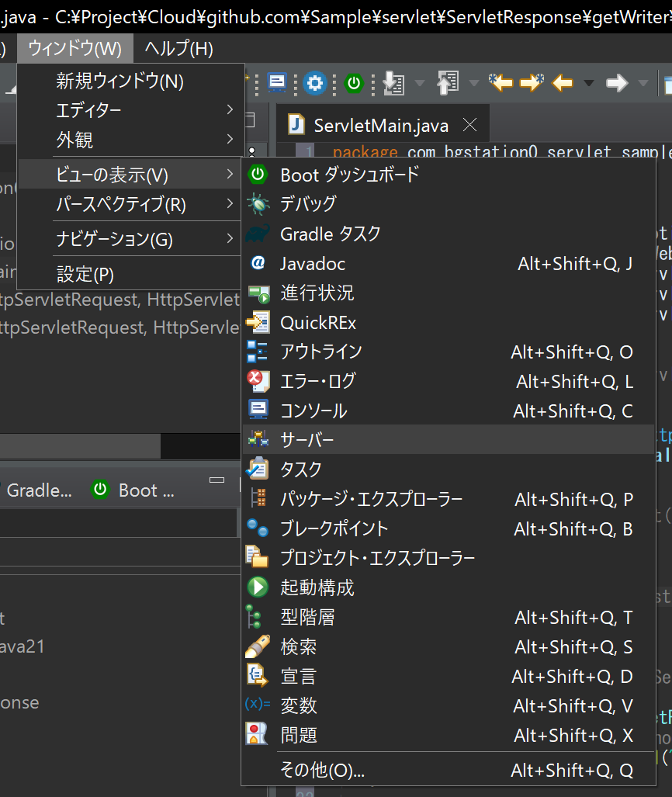
Task: Open the QuickREx view
Action: click(449, 322)
